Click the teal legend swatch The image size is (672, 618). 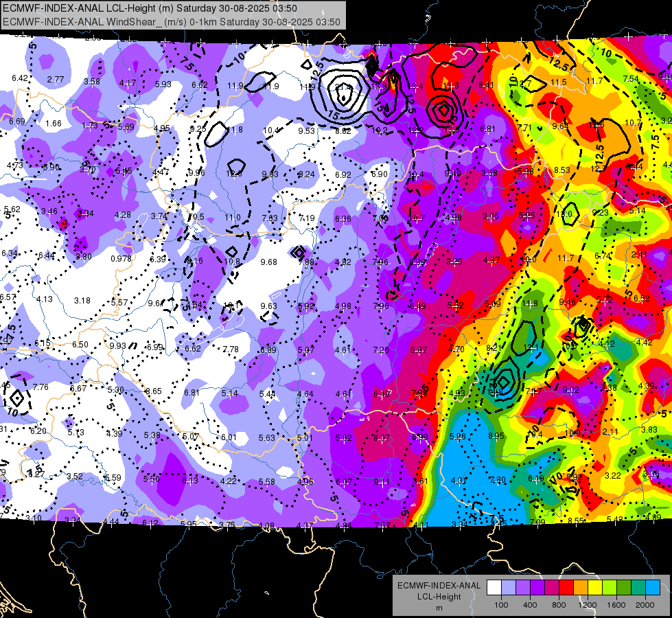[x=638, y=588]
